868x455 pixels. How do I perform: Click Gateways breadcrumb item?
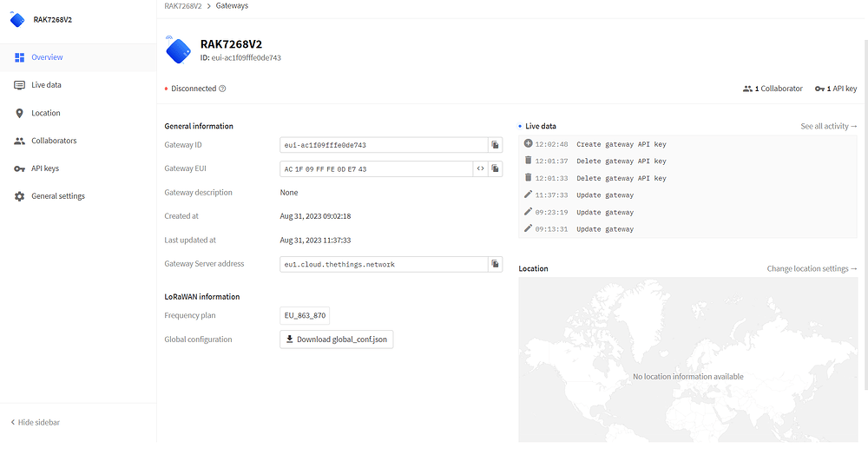[x=232, y=6]
